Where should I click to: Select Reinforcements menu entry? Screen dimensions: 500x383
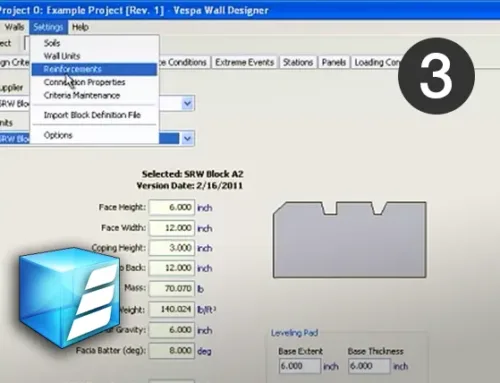94,69
